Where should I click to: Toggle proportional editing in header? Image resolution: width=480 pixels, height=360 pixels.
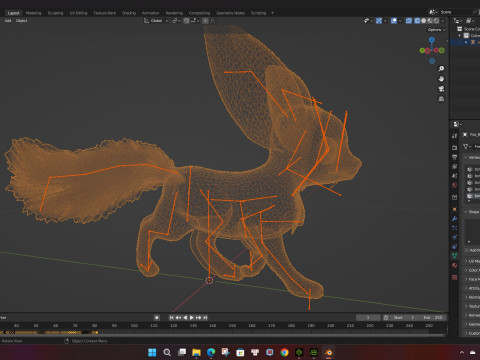coord(206,21)
